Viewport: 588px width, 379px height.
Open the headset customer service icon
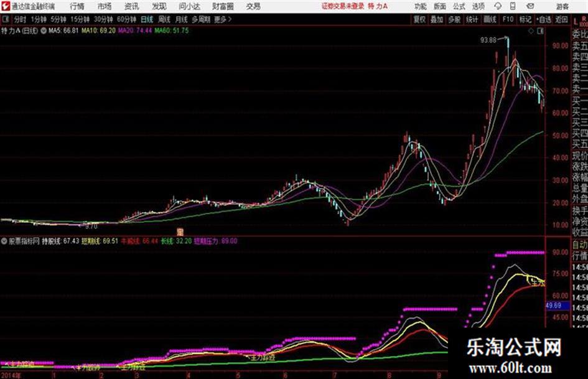(498, 6)
